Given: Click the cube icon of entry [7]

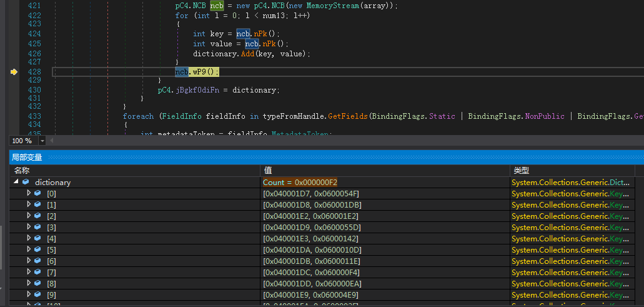Looking at the screenshot, I should [x=37, y=272].
